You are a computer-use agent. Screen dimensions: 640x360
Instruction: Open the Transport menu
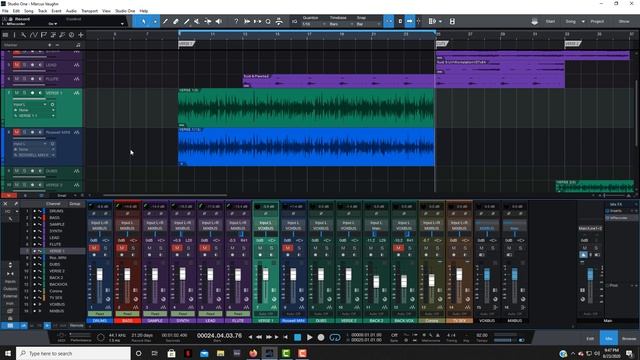pyautogui.click(x=89, y=11)
